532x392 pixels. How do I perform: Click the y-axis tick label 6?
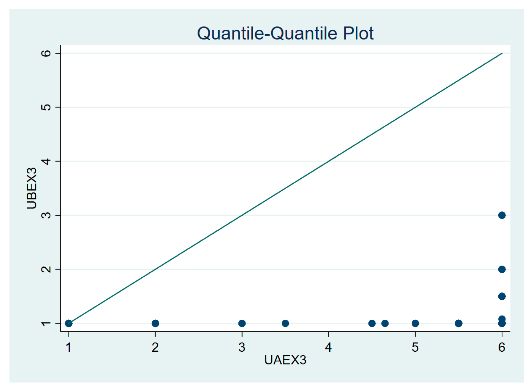point(46,53)
